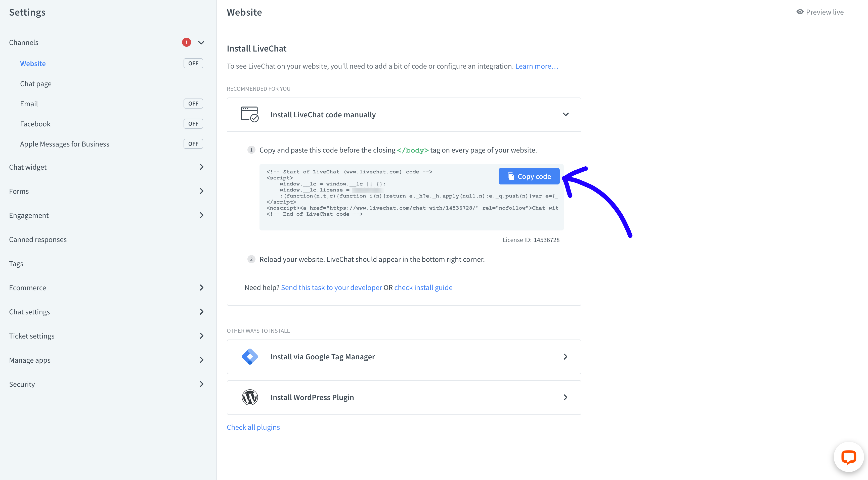
Task: Toggle Apple Messages for Business off state
Action: pyautogui.click(x=193, y=143)
